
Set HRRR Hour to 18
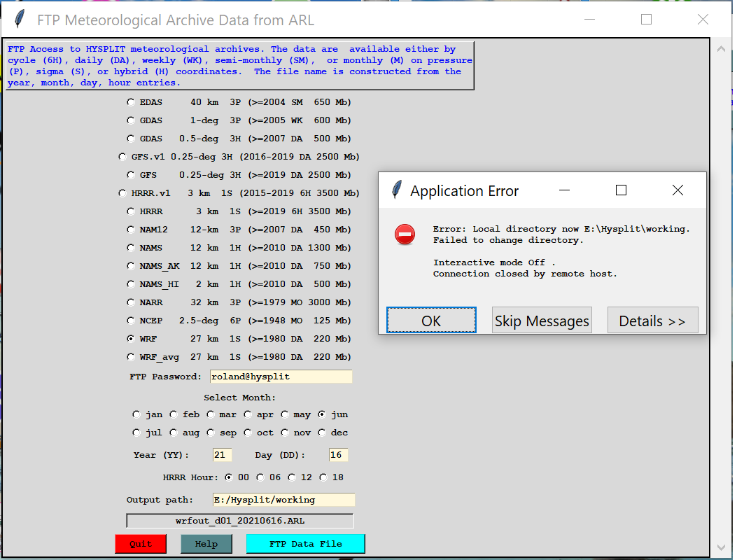(x=323, y=477)
